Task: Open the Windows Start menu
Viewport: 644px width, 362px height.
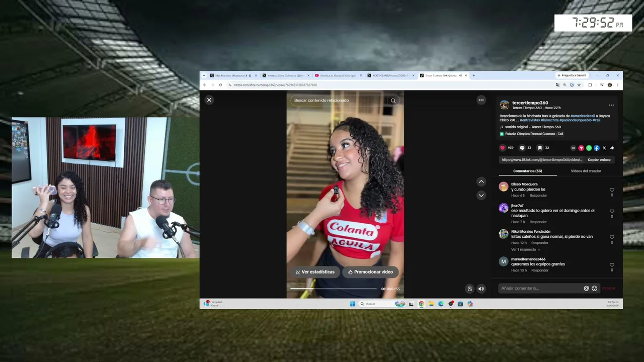Action: (x=353, y=304)
